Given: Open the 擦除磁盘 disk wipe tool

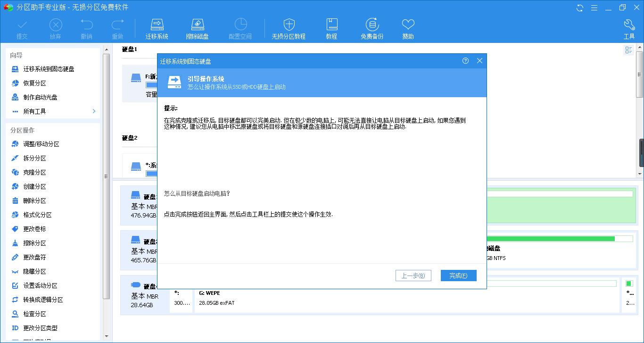Looking at the screenshot, I should (x=198, y=27).
